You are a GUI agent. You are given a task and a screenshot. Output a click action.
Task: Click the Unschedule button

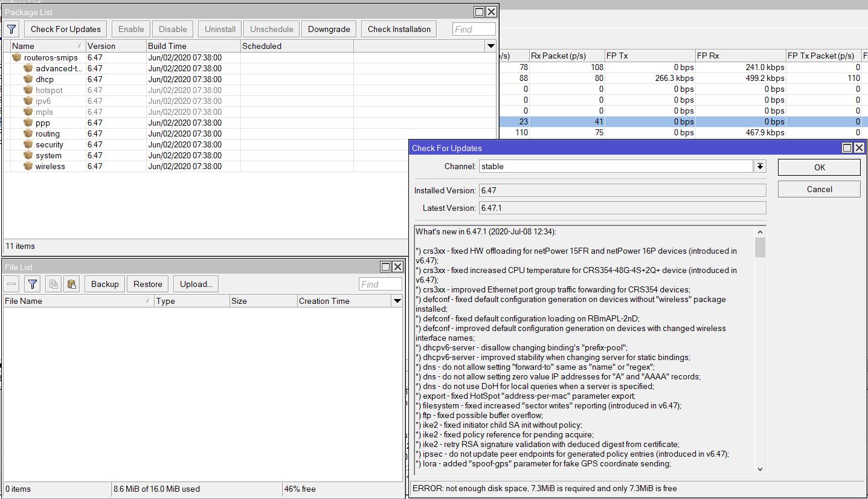[272, 29]
